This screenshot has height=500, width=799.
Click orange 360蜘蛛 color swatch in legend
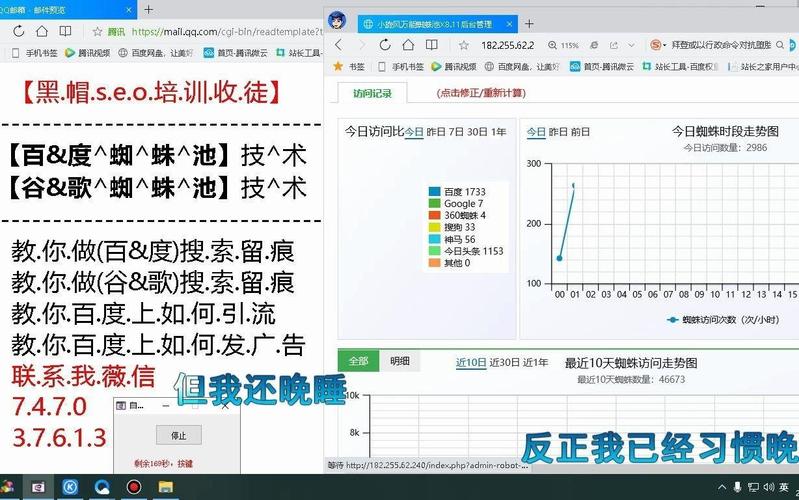435,215
